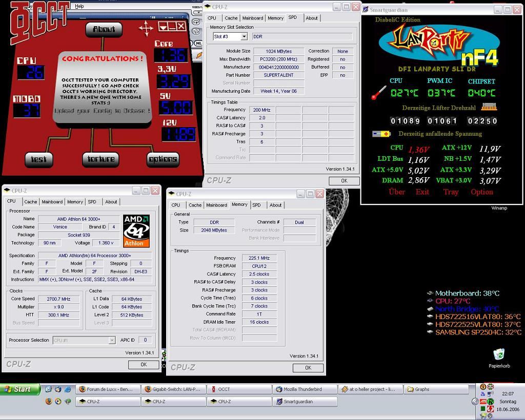This screenshot has height=420, width=525.
Task: Switch to Cache tab in SPD CPU-Z window
Action: (x=231, y=18)
